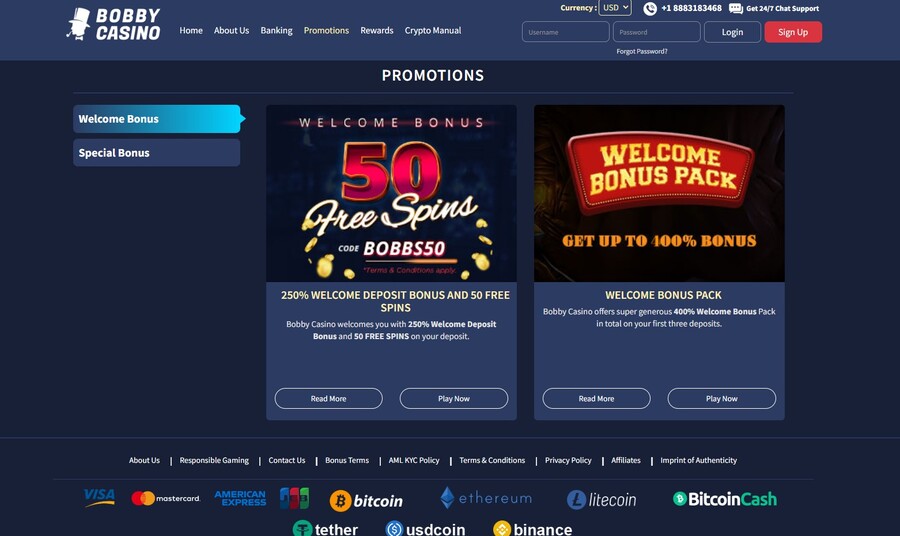900x536 pixels.
Task: Click the red Sign Up button
Action: pos(793,32)
